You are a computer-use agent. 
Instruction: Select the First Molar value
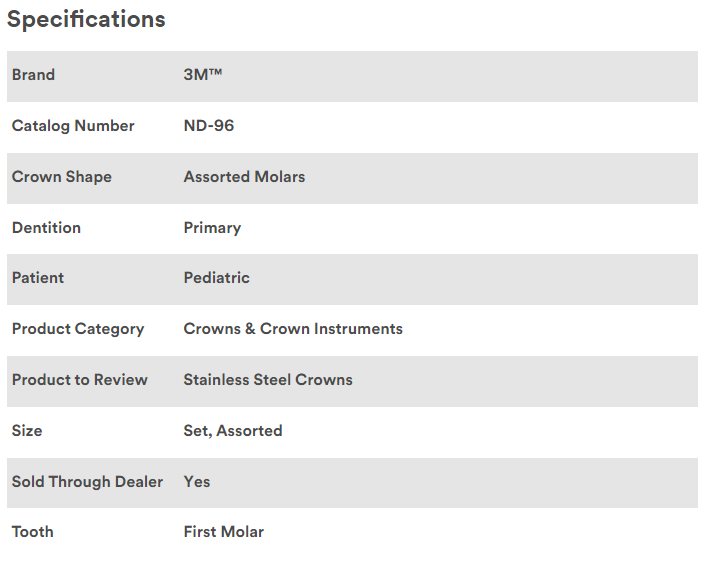pyautogui.click(x=224, y=532)
